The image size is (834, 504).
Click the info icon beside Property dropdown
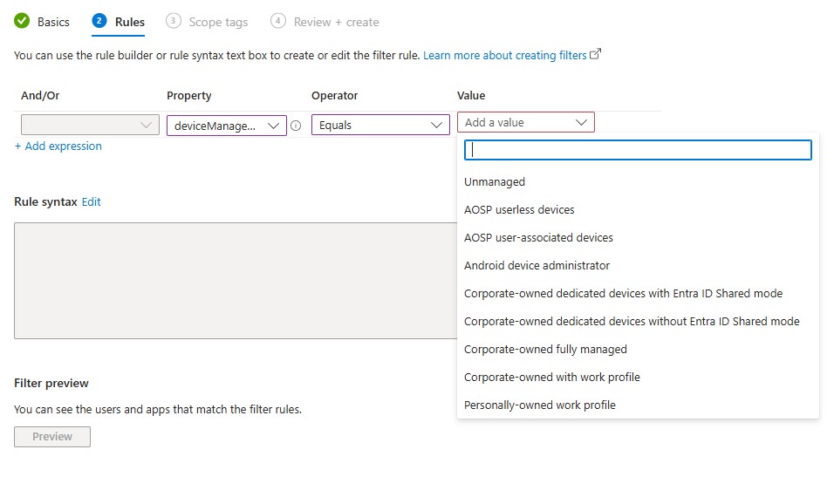point(296,126)
